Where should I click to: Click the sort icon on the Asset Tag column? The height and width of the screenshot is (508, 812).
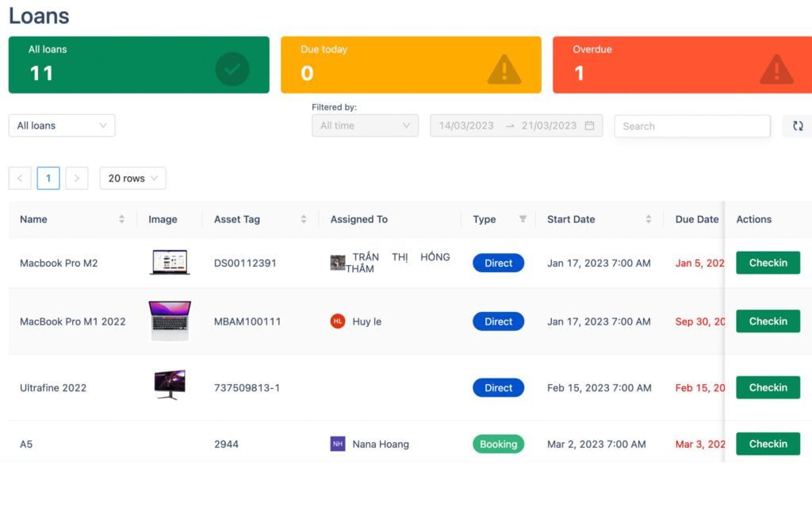[304, 219]
